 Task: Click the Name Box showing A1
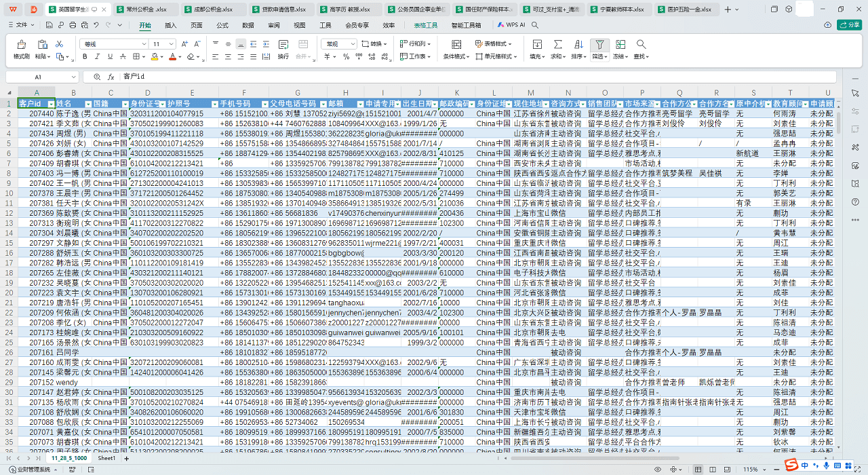click(38, 77)
